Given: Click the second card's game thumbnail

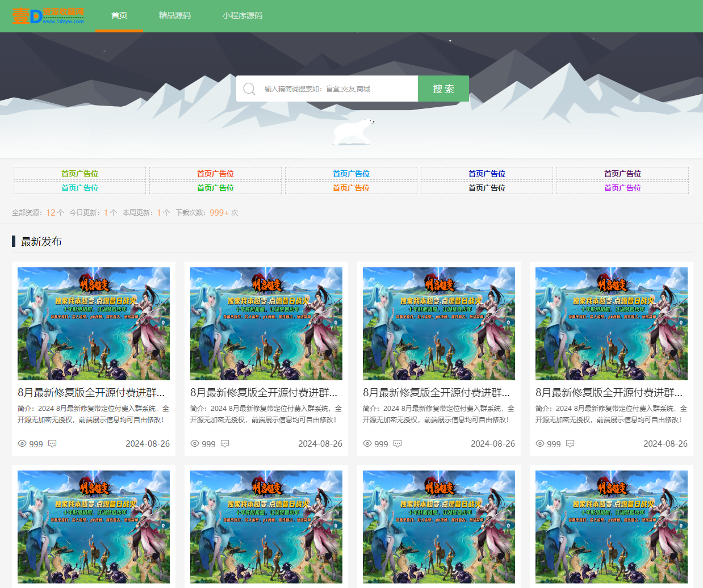Looking at the screenshot, I should click(x=266, y=324).
